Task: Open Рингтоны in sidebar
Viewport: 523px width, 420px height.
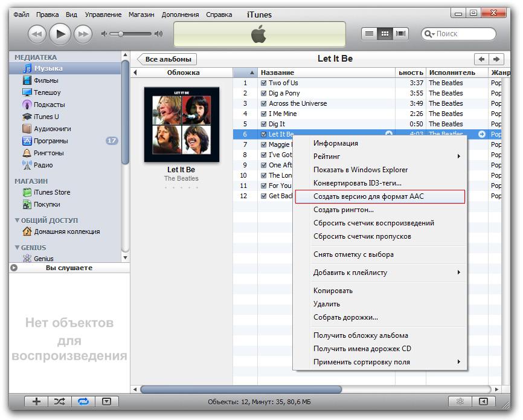Action: (65, 153)
